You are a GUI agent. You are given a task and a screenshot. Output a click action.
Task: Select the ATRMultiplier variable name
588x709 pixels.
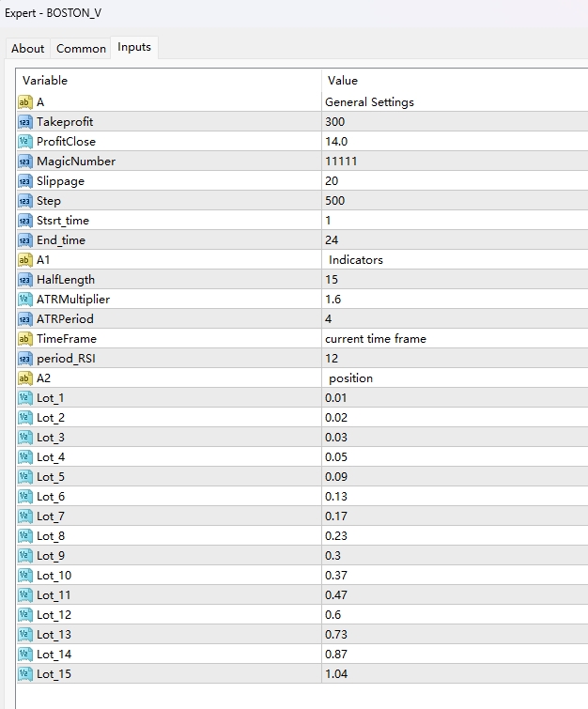click(x=73, y=300)
